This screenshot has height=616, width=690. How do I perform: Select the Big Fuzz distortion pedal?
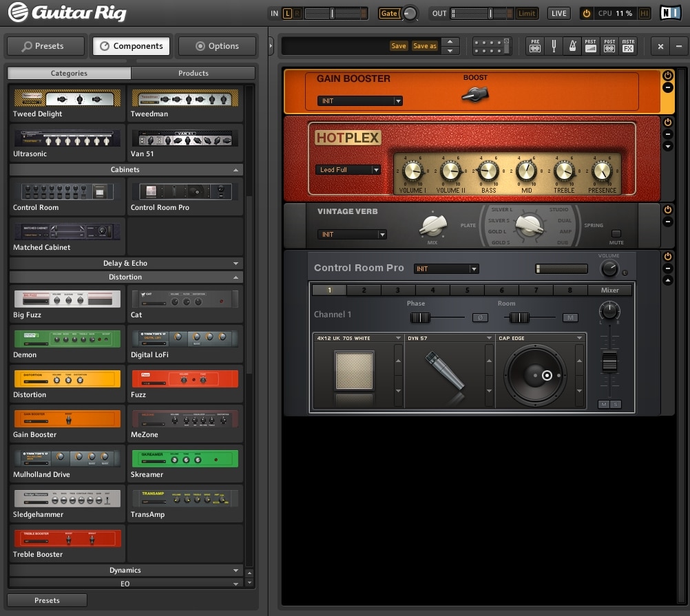67,304
